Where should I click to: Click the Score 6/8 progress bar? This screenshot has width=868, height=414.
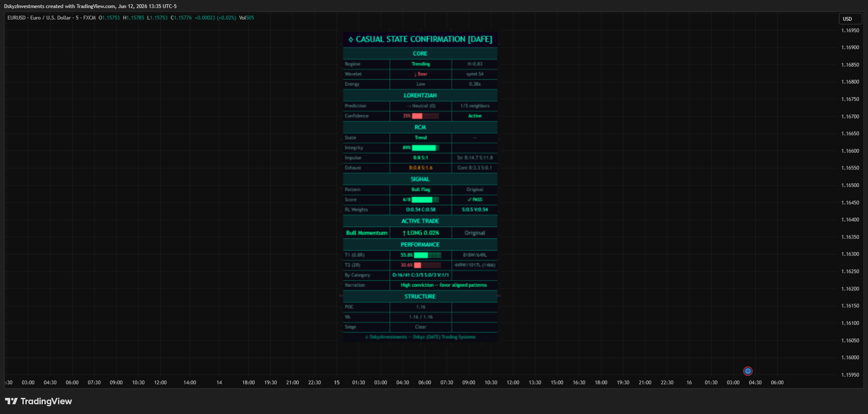425,199
